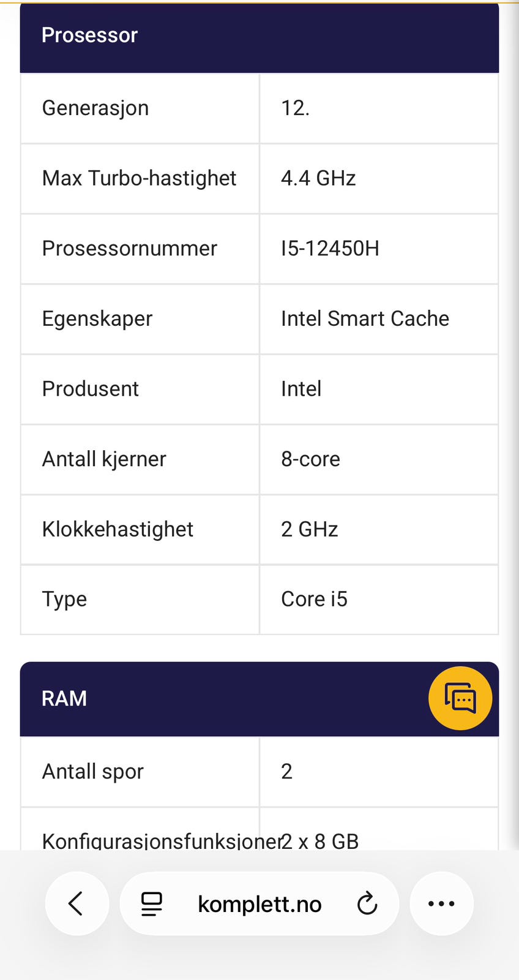The image size is (519, 980).
Task: Tap the 2 x 8 GB value
Action: 321,840
